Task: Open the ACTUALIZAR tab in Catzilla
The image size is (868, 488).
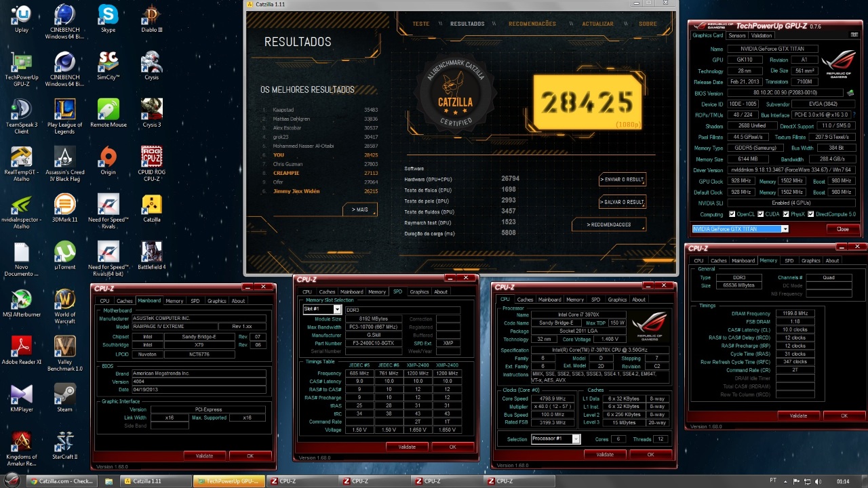Action: pyautogui.click(x=597, y=24)
